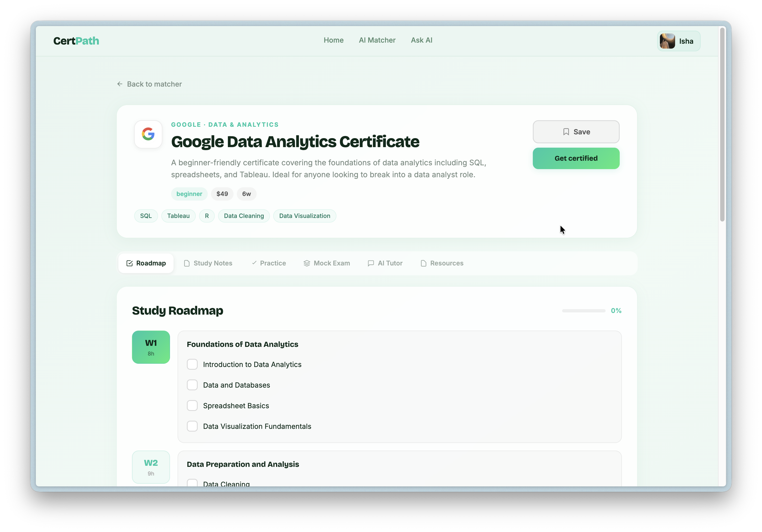The height and width of the screenshot is (532, 762).
Task: Click the back arrow icon beside Back to matcher
Action: click(x=120, y=84)
